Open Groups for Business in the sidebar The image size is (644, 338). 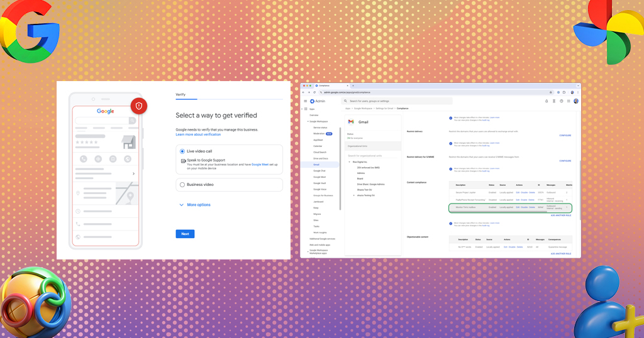click(323, 195)
